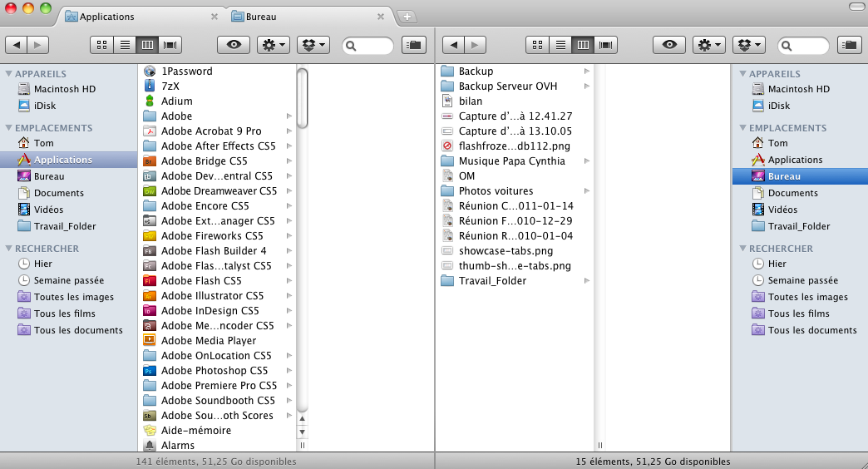Click Quick Look eye button in left pane
Viewport: 868px width, 469px height.
tap(234, 45)
